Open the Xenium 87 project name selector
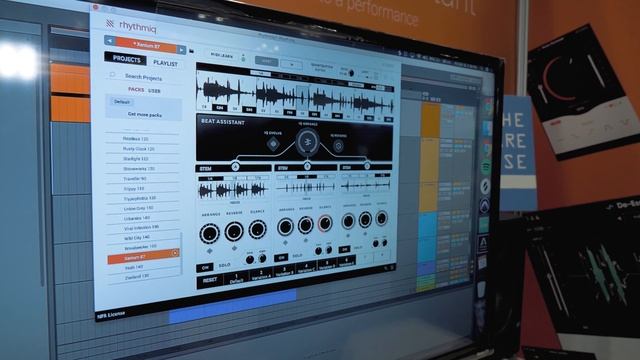The height and width of the screenshot is (360, 640). [146, 45]
